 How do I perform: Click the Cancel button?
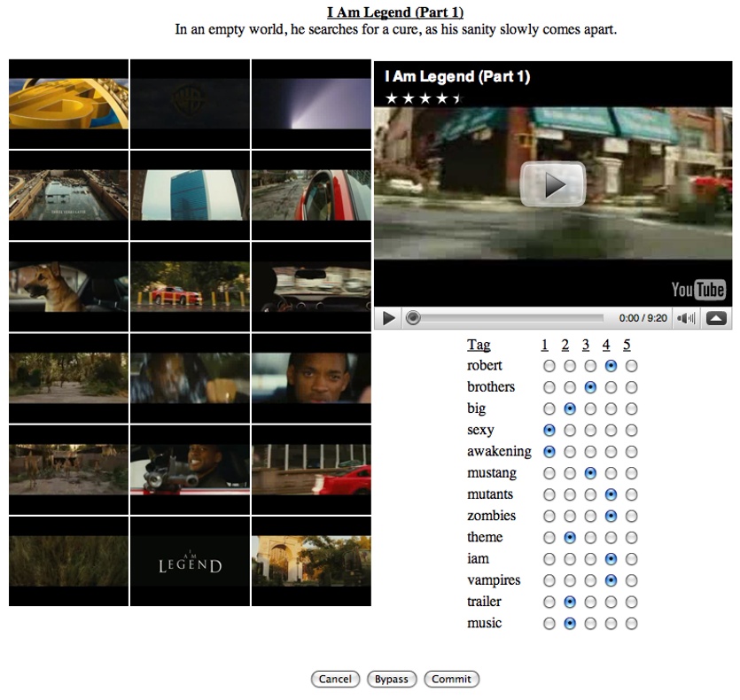coord(335,680)
